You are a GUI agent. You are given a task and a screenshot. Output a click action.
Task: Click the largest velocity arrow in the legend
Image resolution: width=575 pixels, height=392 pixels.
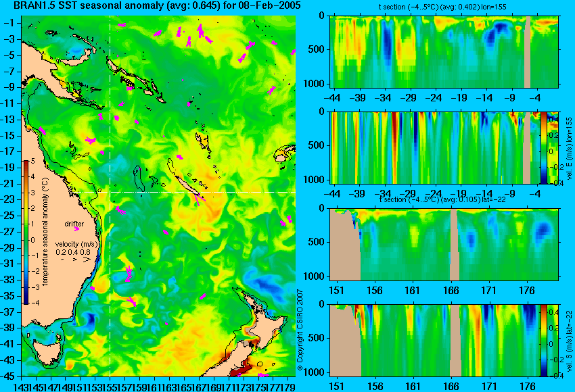pyautogui.click(x=87, y=260)
